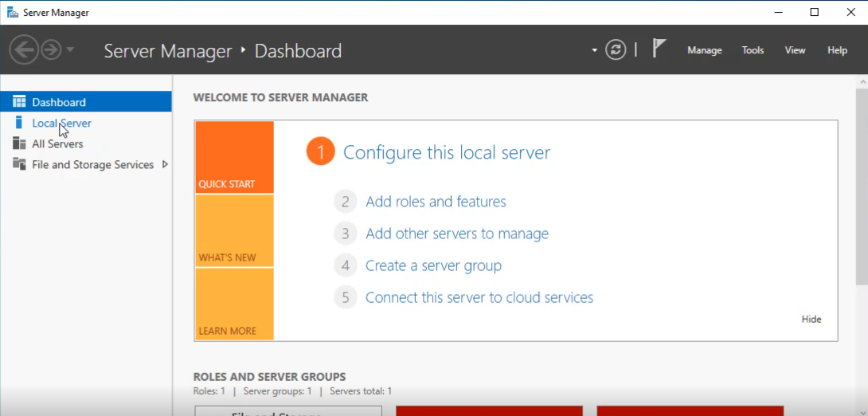Click the Refresh icon in header
The height and width of the screenshot is (416, 868).
click(x=616, y=50)
